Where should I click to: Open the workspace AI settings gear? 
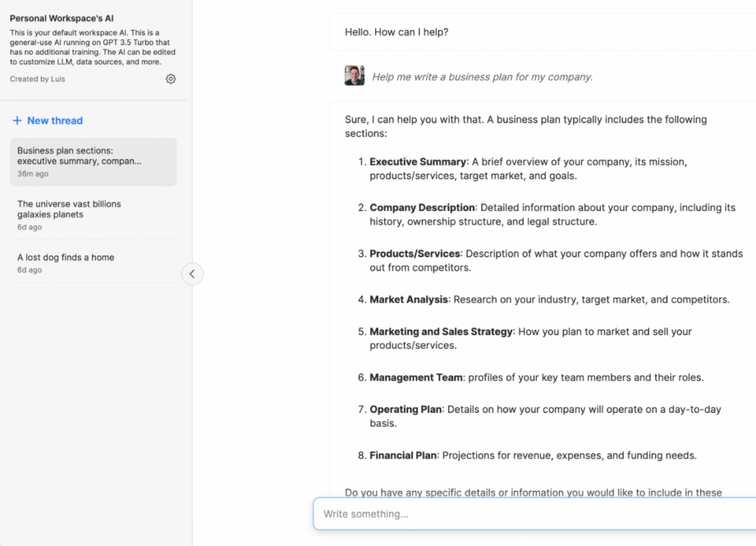click(x=171, y=79)
